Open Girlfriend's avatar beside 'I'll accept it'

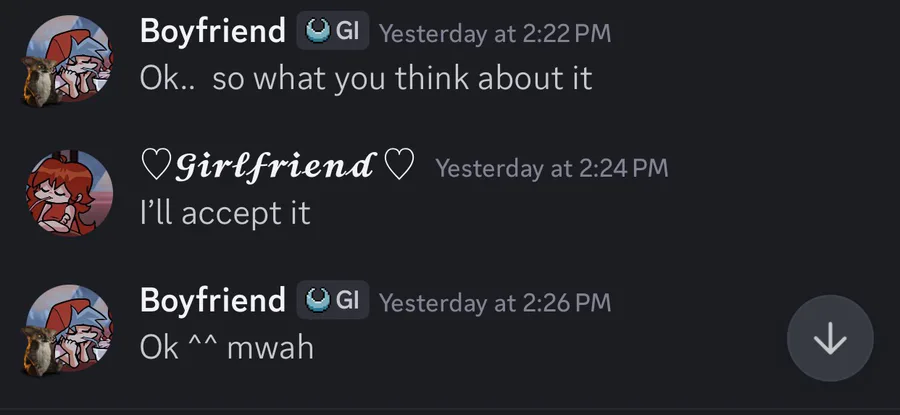pyautogui.click(x=68, y=195)
